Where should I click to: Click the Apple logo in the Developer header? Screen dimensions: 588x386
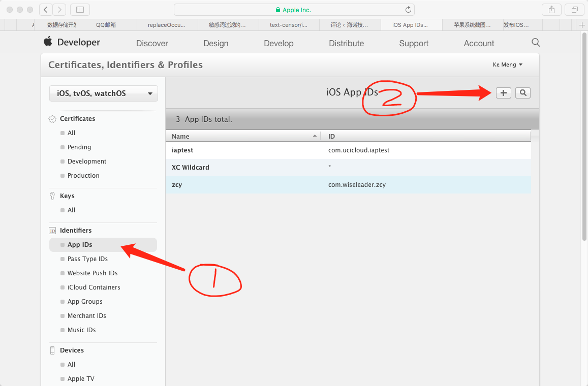[48, 41]
